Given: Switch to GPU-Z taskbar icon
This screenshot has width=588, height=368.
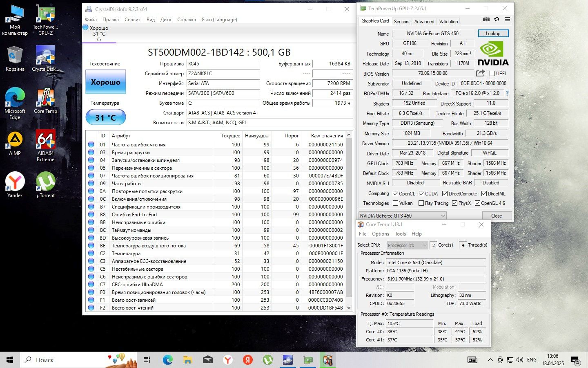Looking at the screenshot, I should tap(308, 360).
